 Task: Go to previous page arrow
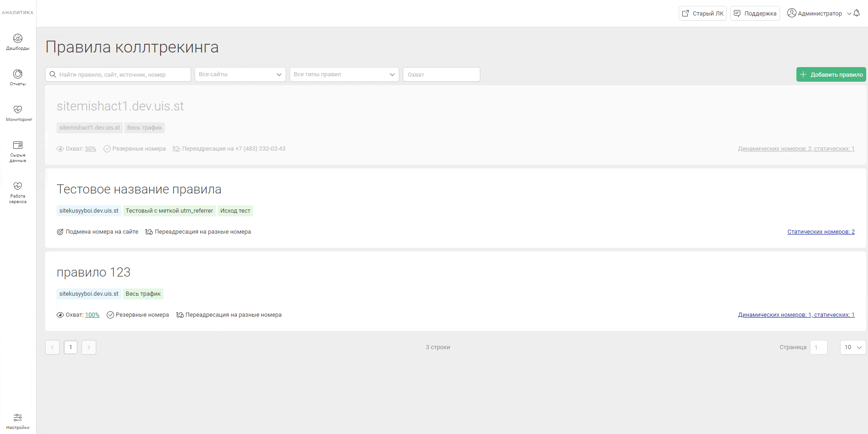tap(52, 347)
